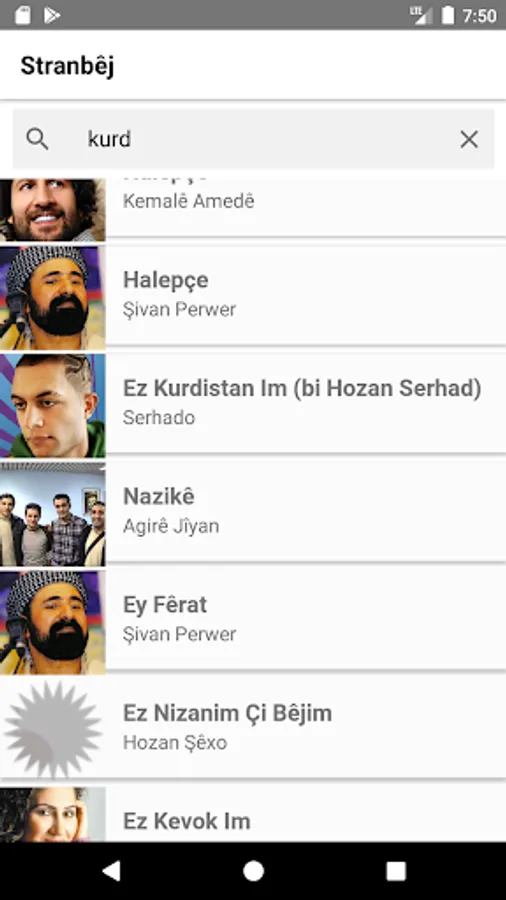Tap the Play Store status bar icon

[x=52, y=15]
